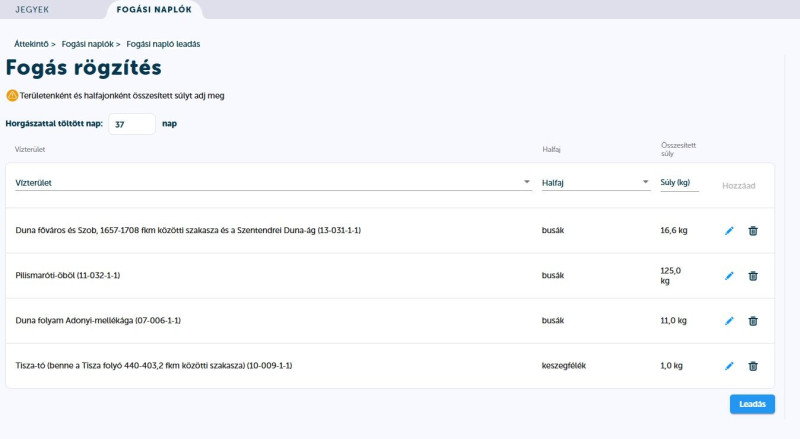Expand the Halfaj species dropdown
This screenshot has width=800, height=439.
coord(595,183)
